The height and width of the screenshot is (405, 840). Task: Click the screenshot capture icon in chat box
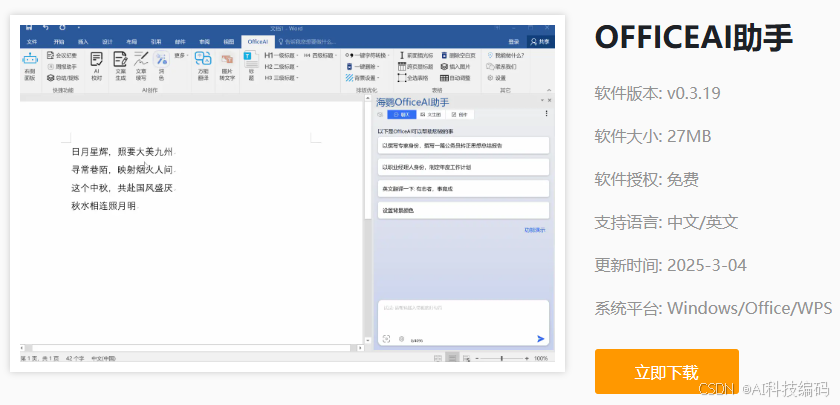pyautogui.click(x=386, y=339)
